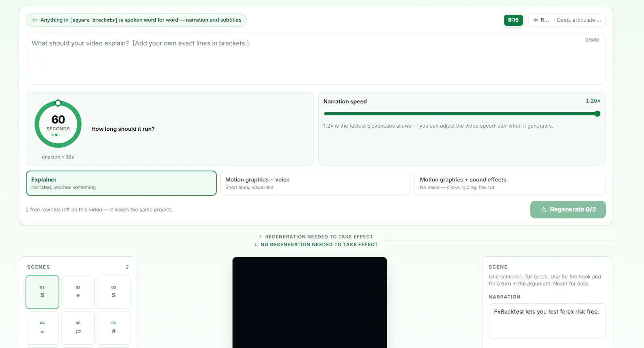Click the scene description starting 'One sentence, full bleed'
This screenshot has width=644, height=348.
pyautogui.click(x=545, y=280)
